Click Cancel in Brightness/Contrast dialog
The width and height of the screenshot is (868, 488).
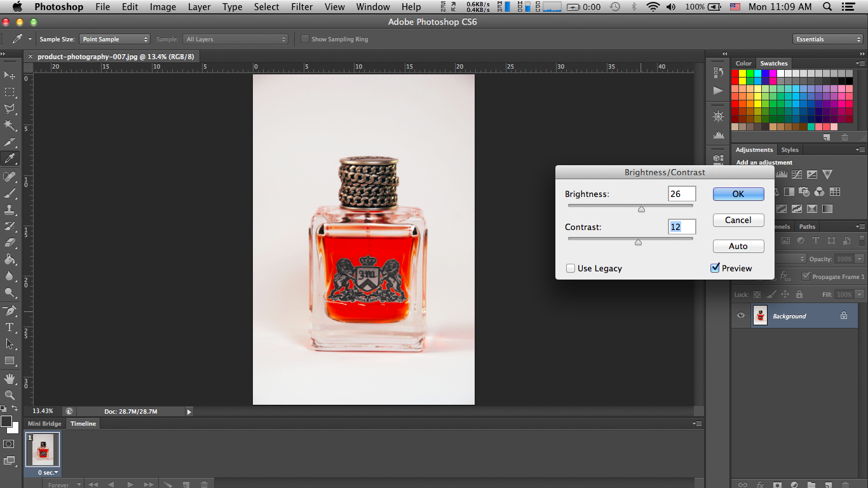pos(738,220)
